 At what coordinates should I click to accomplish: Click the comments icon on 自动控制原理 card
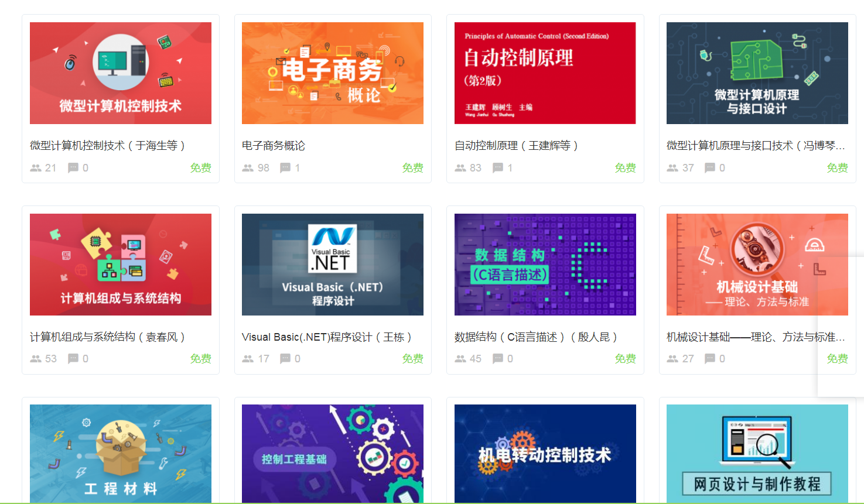click(498, 168)
